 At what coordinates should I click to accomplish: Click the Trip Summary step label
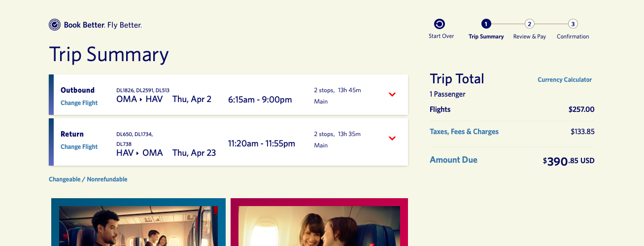(486, 36)
